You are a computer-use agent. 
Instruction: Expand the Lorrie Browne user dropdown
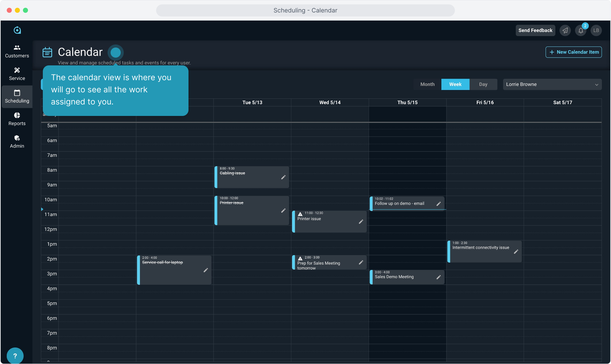point(552,84)
